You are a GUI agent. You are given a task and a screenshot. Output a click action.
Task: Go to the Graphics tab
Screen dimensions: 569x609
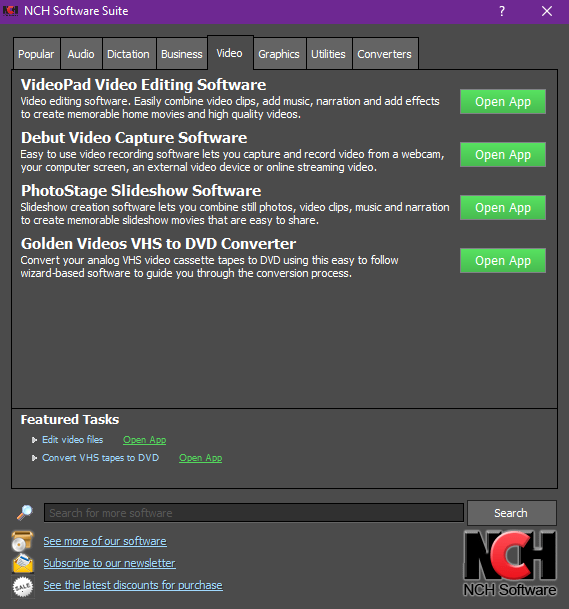(x=279, y=54)
